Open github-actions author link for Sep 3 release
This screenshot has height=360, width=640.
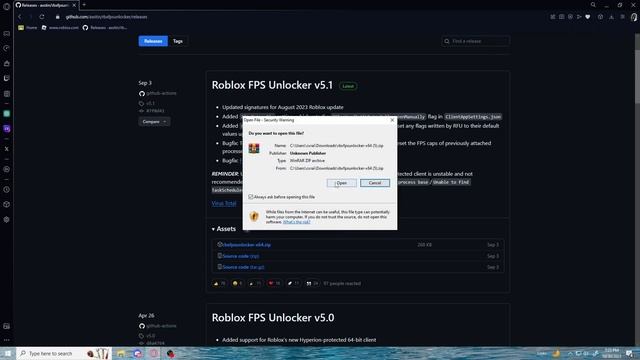(x=161, y=93)
